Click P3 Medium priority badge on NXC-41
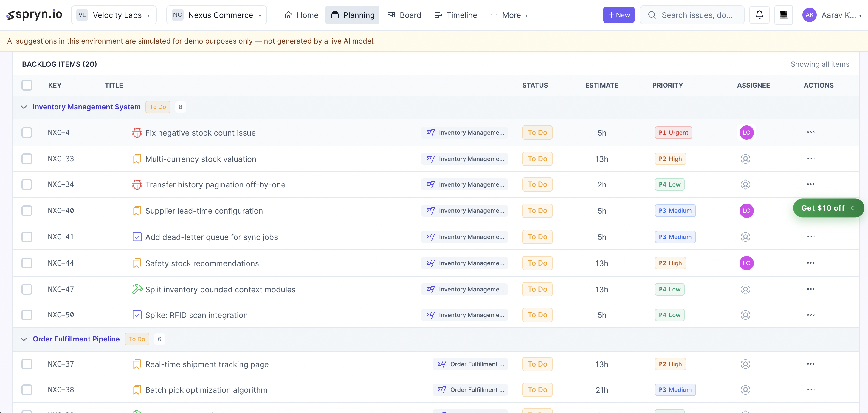 coord(675,237)
